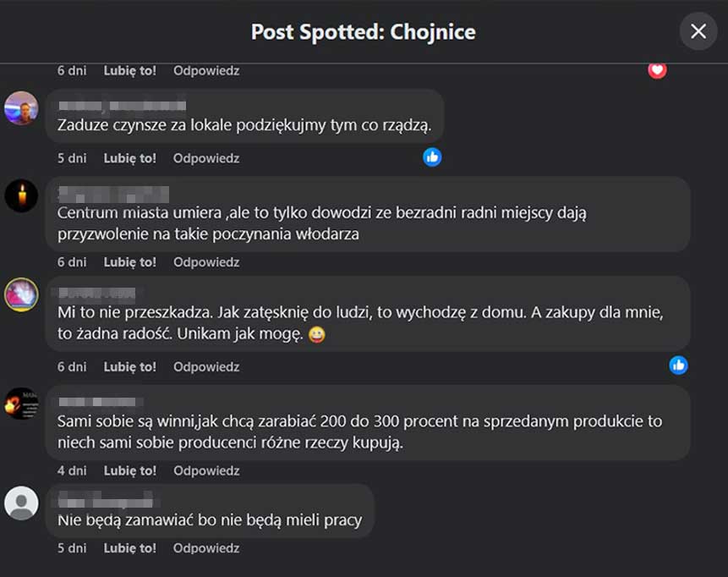Open avatar of 'Sami sobie są winni' commenter
The height and width of the screenshot is (577, 728).
(21, 404)
